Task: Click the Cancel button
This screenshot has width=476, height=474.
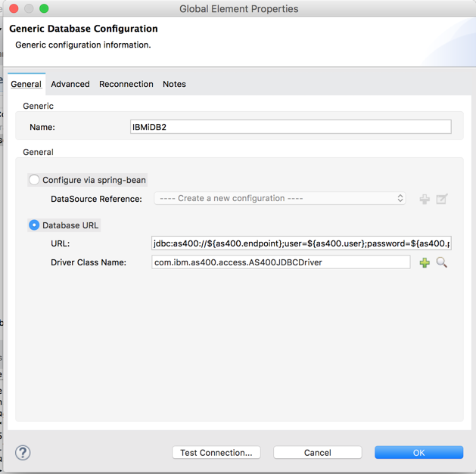Action: [x=318, y=453]
